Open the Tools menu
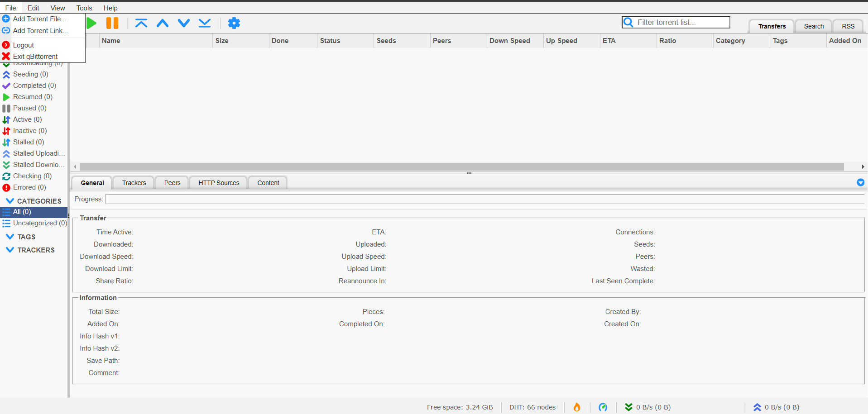The image size is (868, 414). tap(84, 8)
